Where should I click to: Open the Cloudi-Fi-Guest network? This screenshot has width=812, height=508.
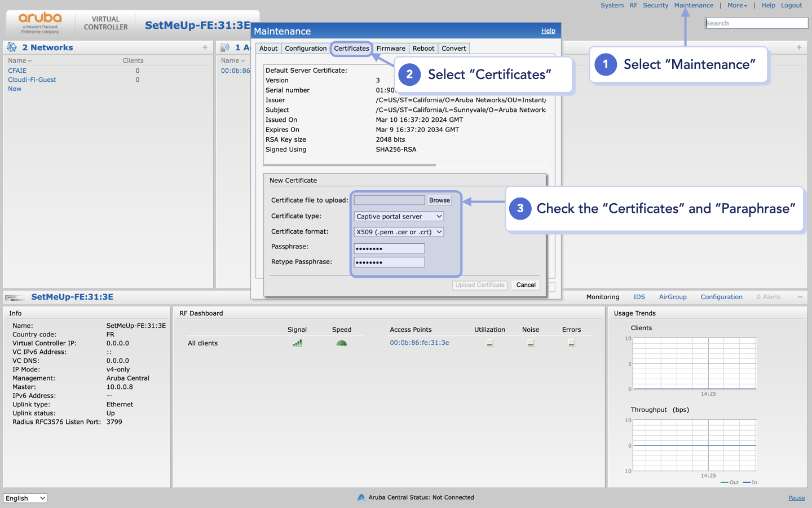[32, 80]
